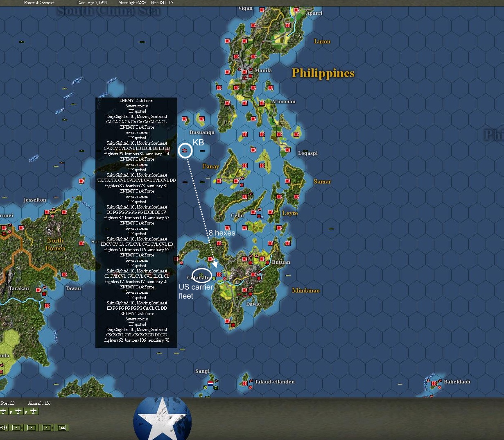
Task: Click the Cebu map label
Action: 237,215
